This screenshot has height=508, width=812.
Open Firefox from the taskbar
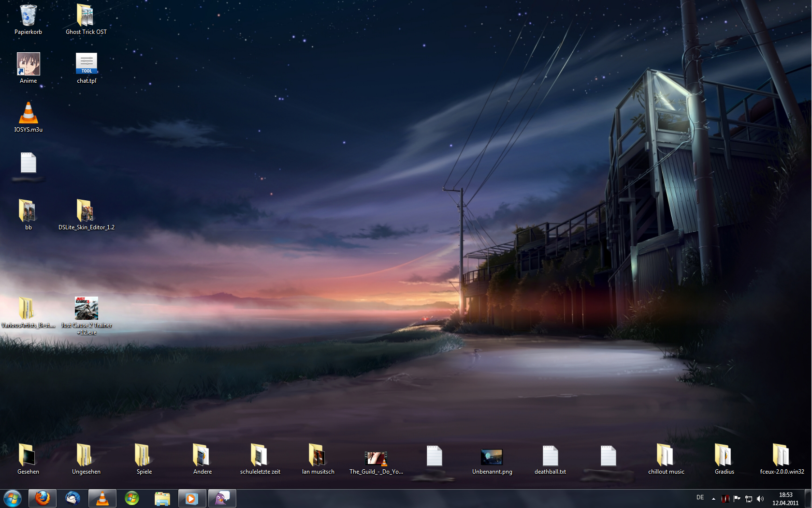click(x=43, y=498)
